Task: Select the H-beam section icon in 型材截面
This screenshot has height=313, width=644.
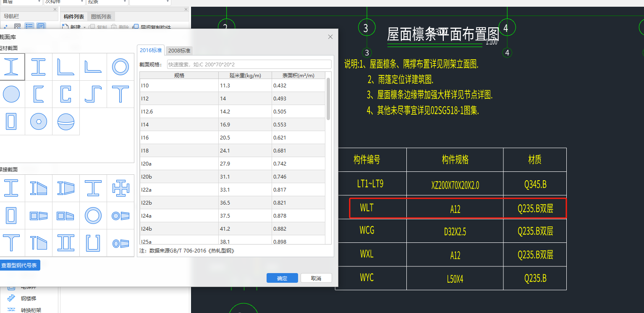Action: [x=38, y=67]
